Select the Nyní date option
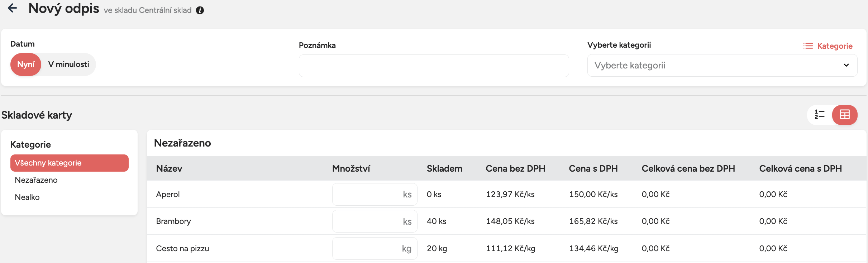The image size is (868, 263). [26, 64]
